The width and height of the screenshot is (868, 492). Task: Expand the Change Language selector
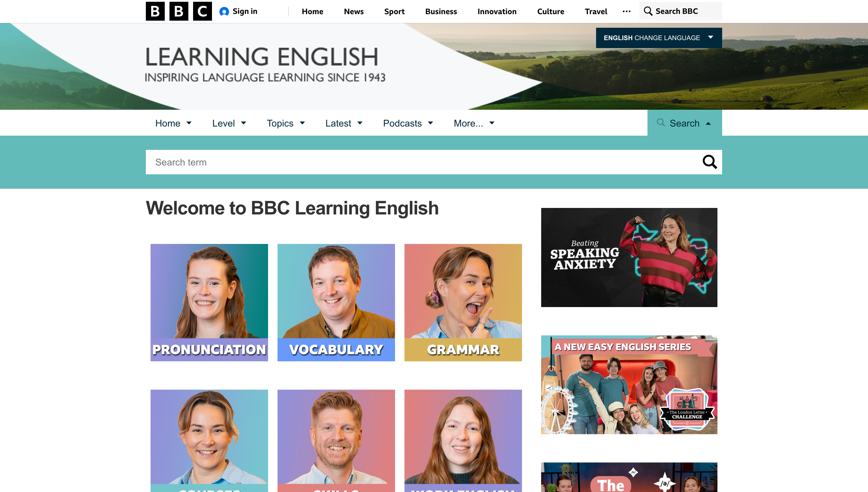coord(658,37)
